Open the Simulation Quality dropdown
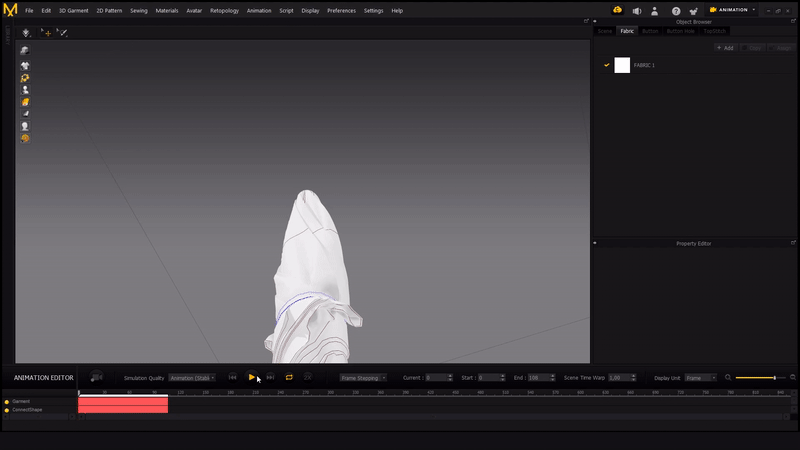Viewport: 800px width, 450px height. pyautogui.click(x=192, y=378)
